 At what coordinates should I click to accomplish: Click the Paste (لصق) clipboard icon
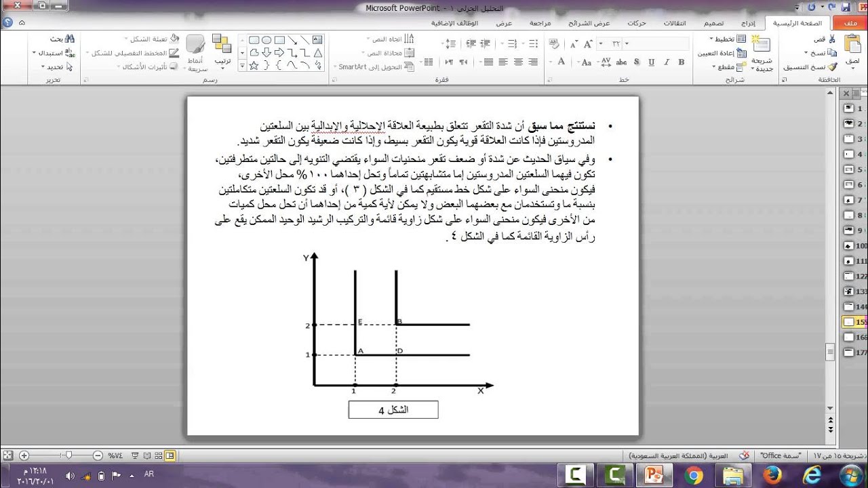pyautogui.click(x=852, y=44)
